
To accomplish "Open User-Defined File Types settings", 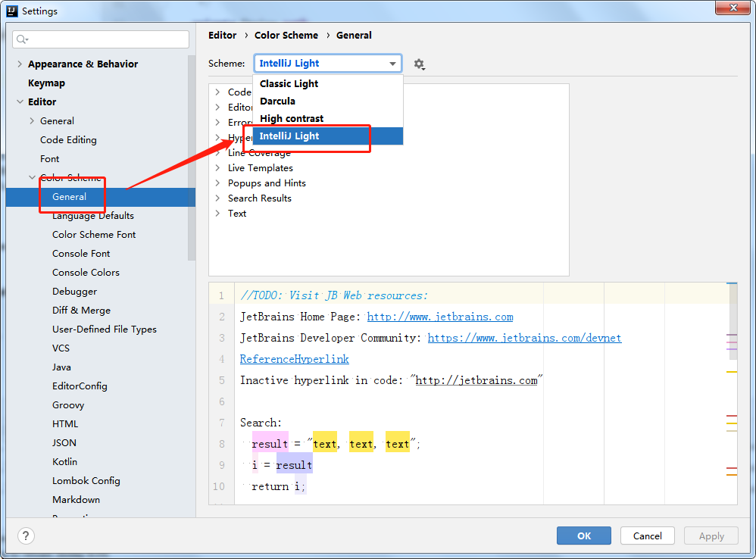I will click(x=105, y=329).
